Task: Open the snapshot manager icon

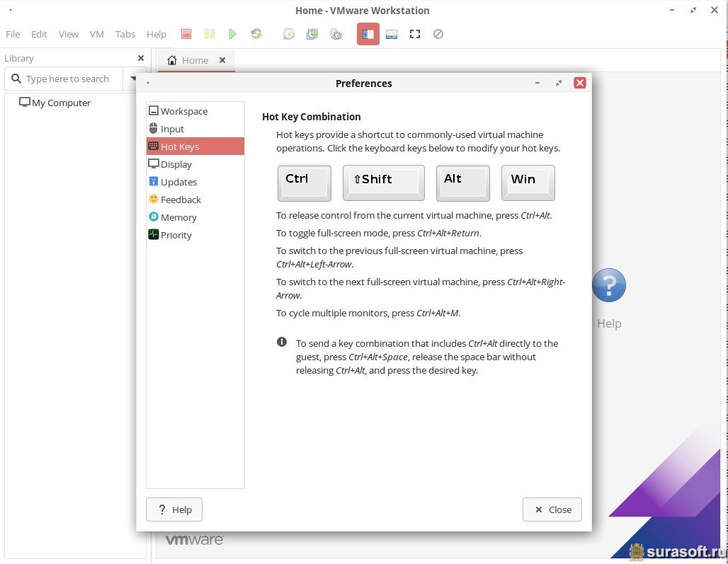Action: 336,34
